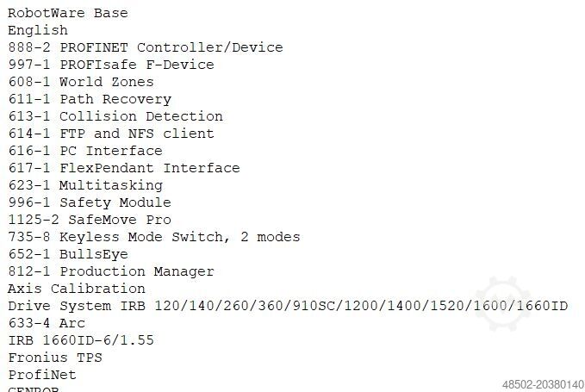Screen dimensions: 585x392
Task: Select the 996-1 Safety Module entry
Action: (90, 202)
